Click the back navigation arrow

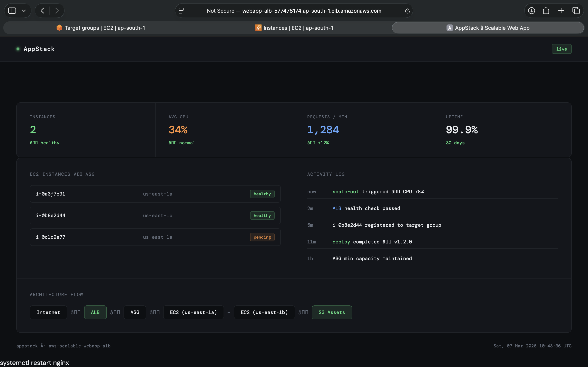(x=42, y=10)
